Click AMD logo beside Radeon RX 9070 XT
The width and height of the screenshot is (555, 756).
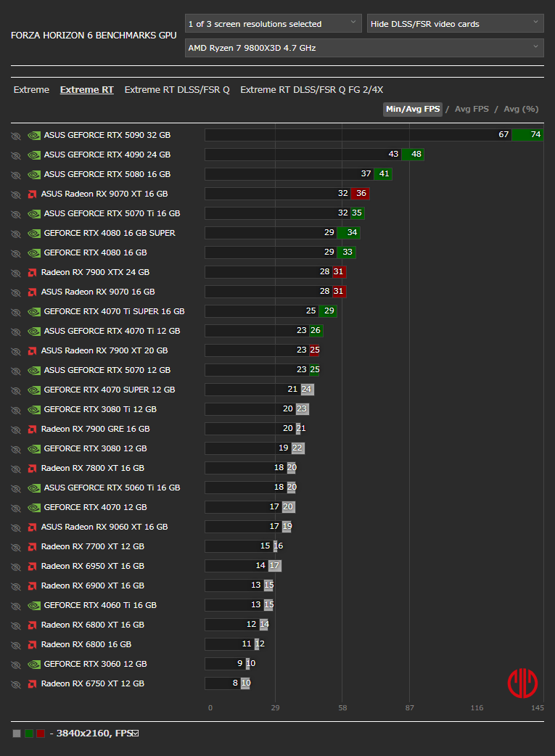pyautogui.click(x=33, y=194)
